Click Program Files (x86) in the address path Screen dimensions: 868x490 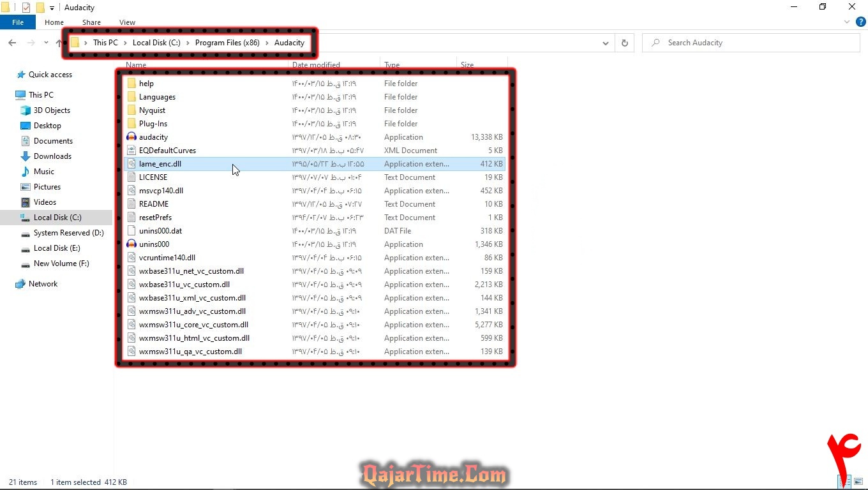[227, 43]
